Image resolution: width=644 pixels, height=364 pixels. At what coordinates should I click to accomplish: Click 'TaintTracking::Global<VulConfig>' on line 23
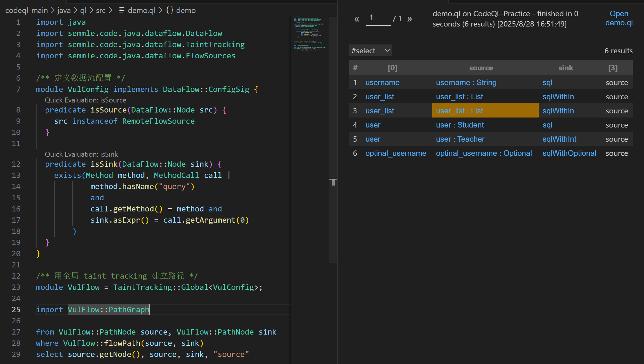pos(185,287)
